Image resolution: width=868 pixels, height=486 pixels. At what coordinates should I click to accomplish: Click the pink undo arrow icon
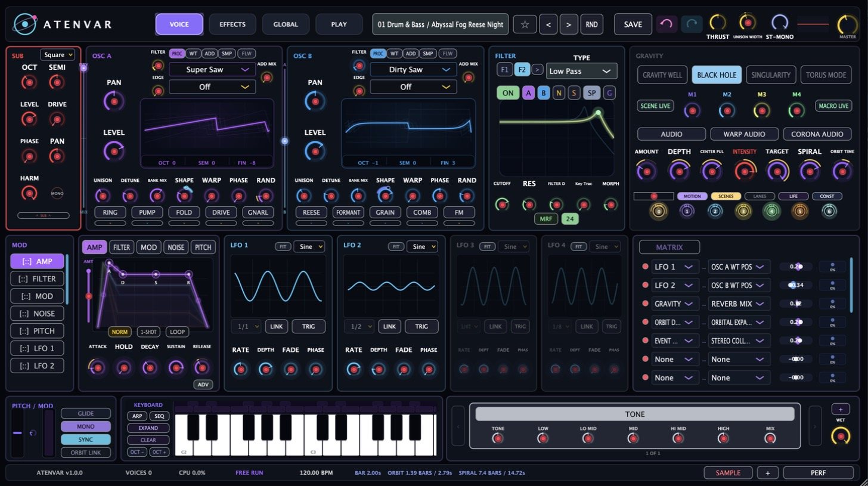667,24
